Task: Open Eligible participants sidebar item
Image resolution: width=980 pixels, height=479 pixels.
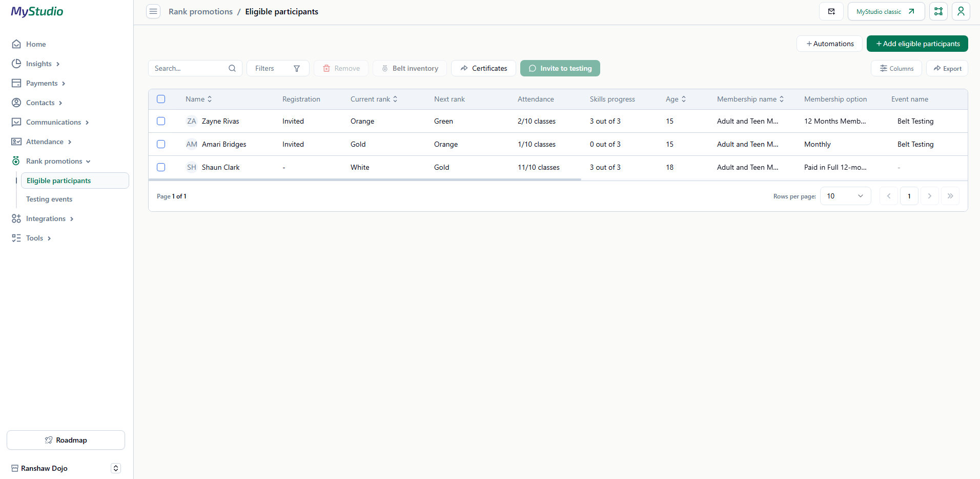Action: coord(75,181)
